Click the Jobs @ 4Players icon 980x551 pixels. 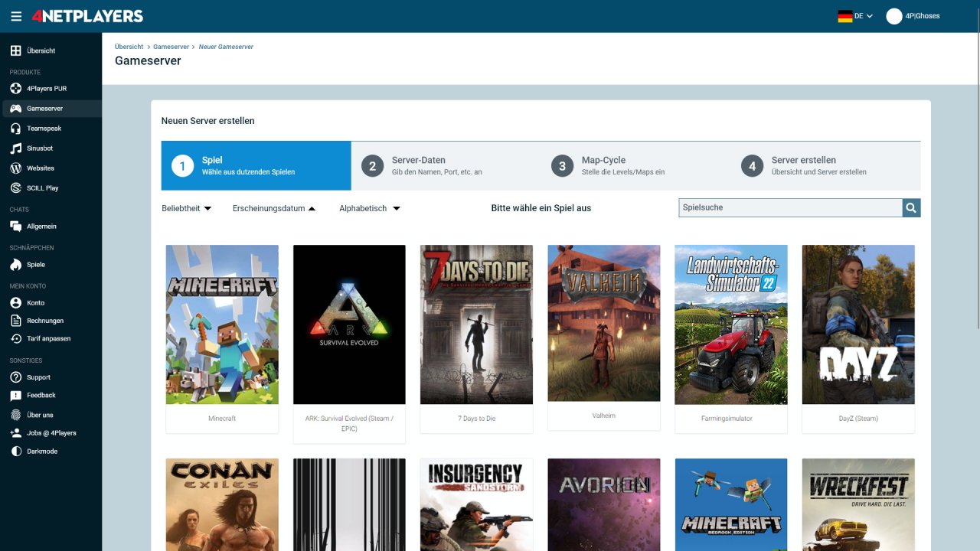15,433
